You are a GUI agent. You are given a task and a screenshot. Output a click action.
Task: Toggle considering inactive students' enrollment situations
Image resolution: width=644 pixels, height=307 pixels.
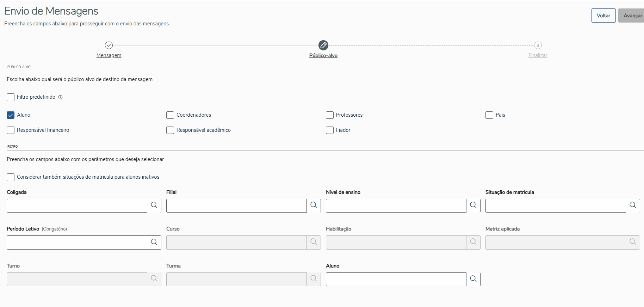pos(11,177)
